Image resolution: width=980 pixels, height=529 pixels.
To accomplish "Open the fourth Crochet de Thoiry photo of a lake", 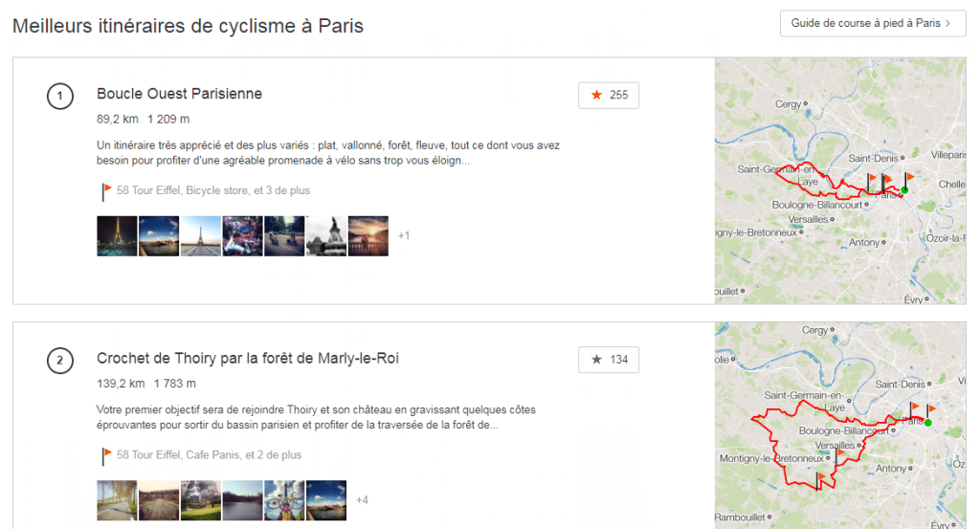I will point(242,500).
